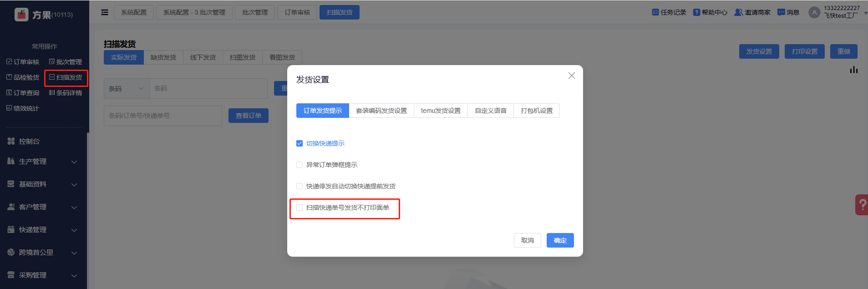
Task: Switch to 自定义语音 tab
Action: pyautogui.click(x=491, y=111)
